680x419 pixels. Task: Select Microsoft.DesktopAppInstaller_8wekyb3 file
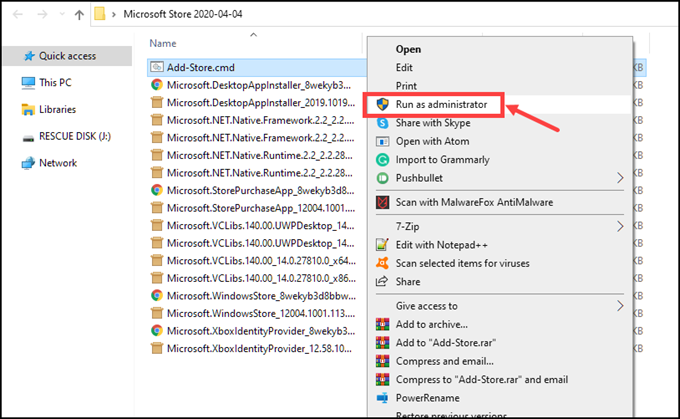258,85
